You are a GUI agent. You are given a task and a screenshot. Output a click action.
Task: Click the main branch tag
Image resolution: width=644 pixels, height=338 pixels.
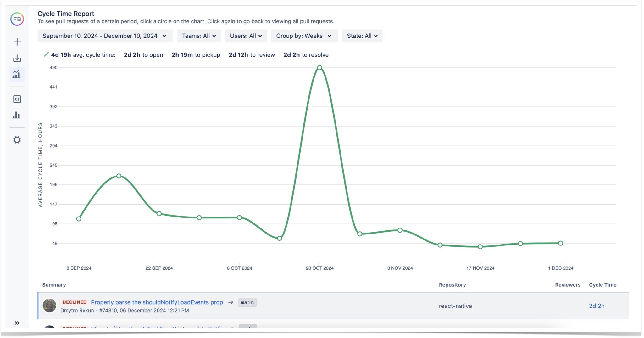(x=247, y=302)
